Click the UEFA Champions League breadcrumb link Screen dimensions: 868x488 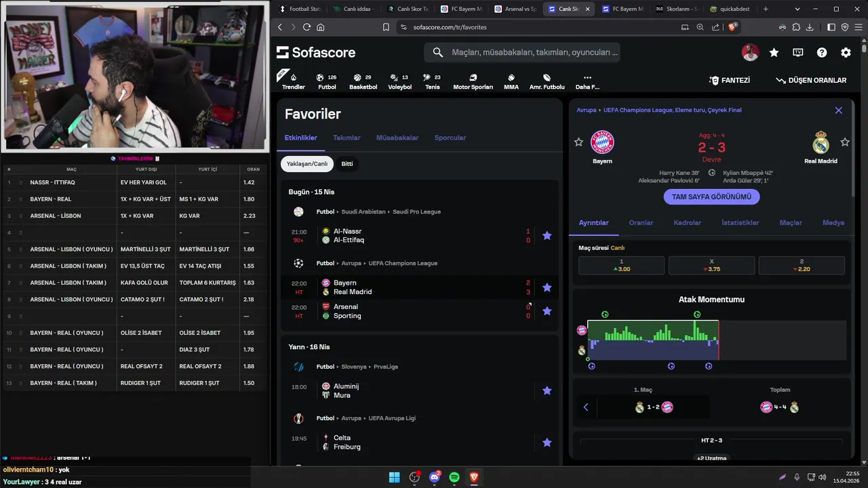click(672, 110)
